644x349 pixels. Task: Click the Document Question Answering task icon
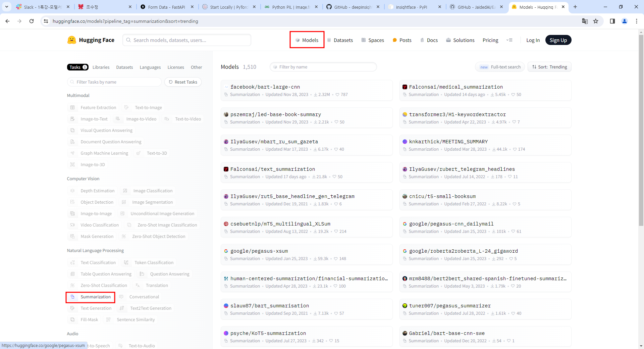(x=72, y=142)
